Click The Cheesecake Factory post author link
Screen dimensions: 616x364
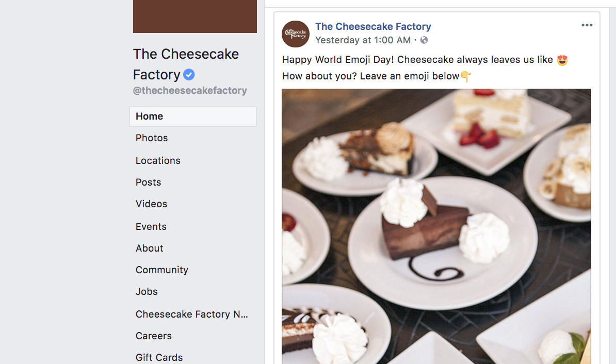pos(373,26)
